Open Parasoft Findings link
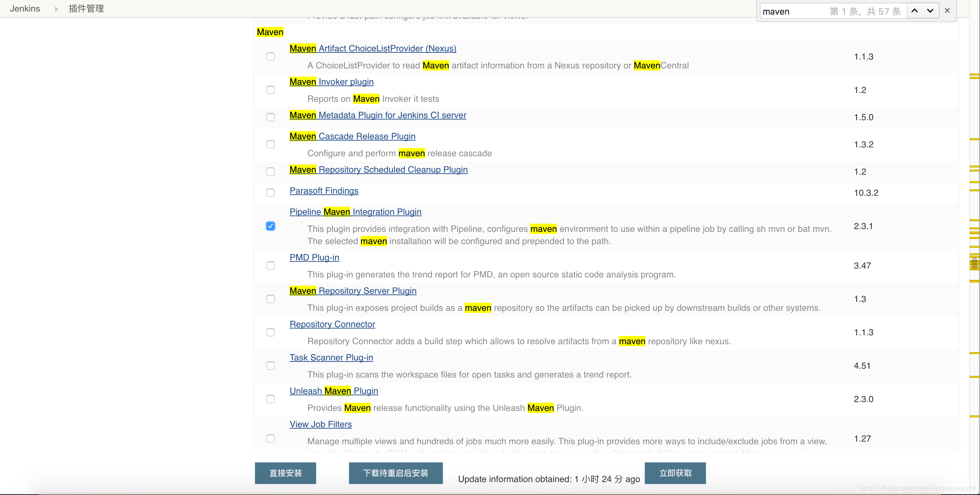 point(324,191)
